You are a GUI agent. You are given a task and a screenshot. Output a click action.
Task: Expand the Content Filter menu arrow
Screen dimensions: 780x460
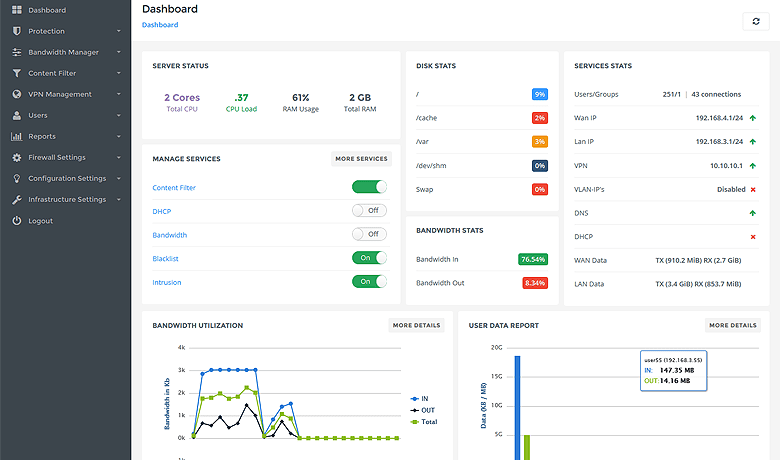click(119, 73)
